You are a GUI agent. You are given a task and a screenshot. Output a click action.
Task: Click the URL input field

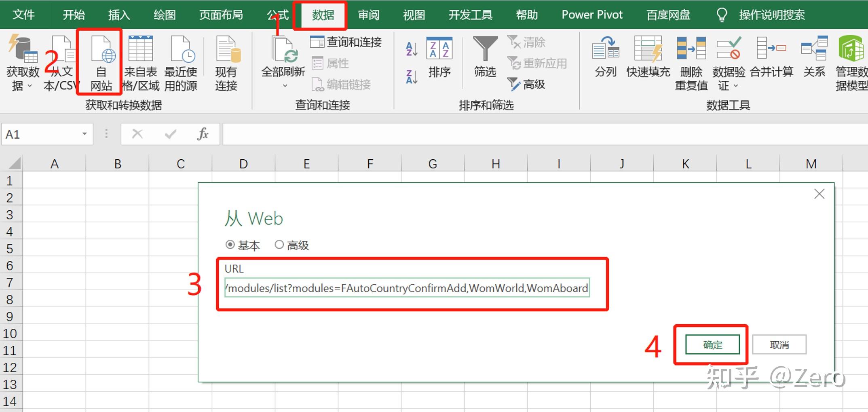pyautogui.click(x=407, y=287)
